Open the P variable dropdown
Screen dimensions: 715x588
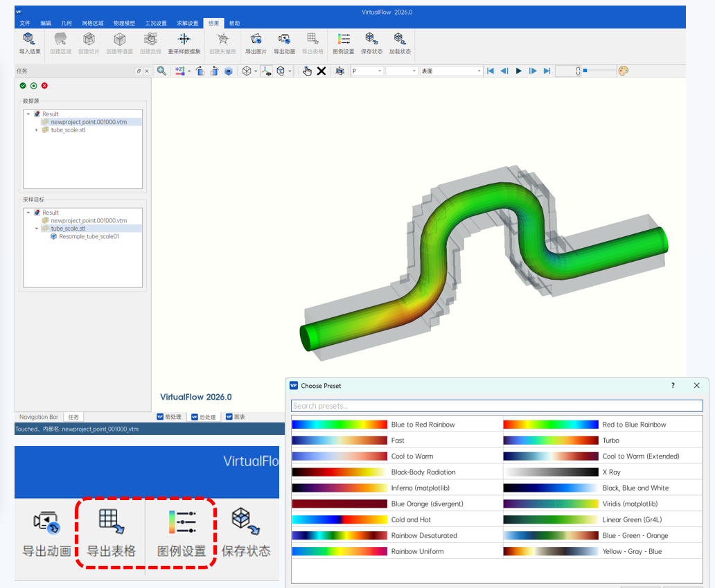(x=367, y=71)
